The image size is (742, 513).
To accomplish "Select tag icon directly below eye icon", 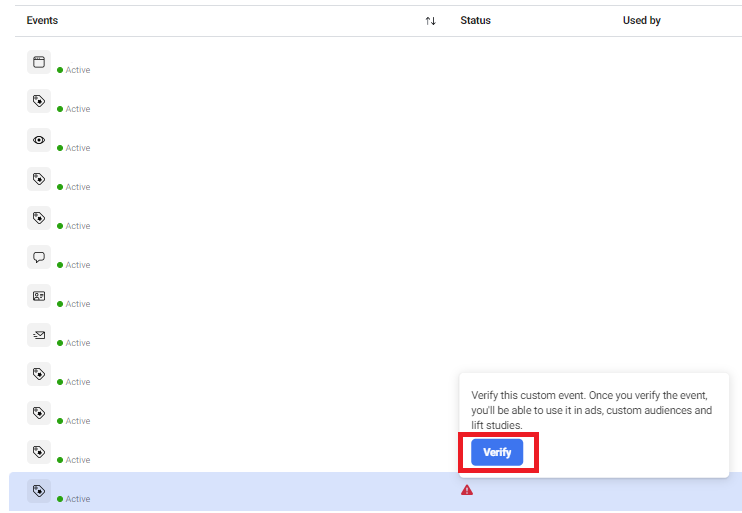I will point(38,179).
